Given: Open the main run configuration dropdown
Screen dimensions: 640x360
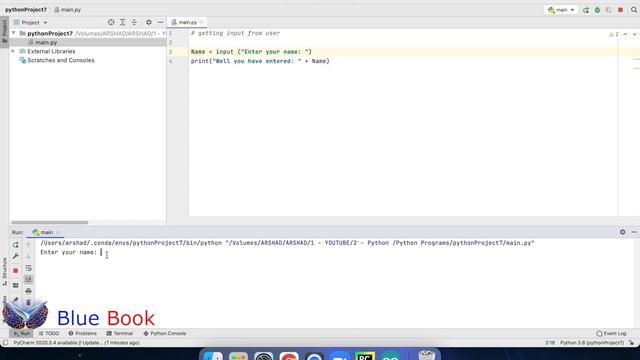Looking at the screenshot, I should [561, 10].
